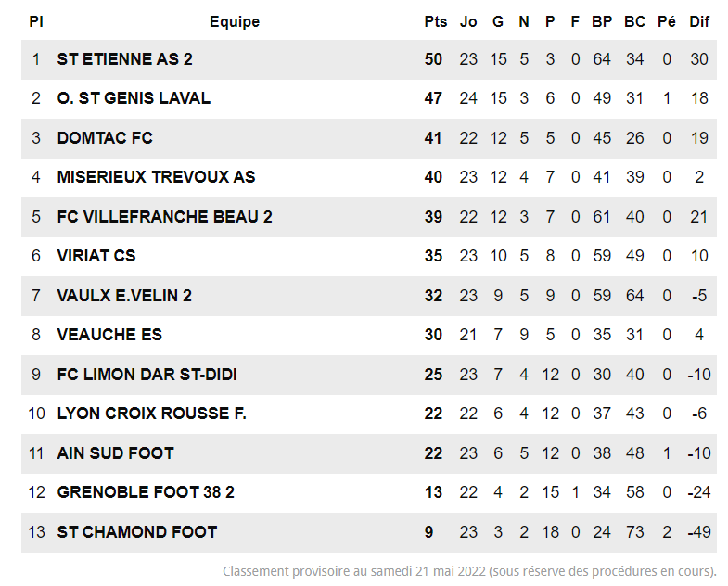Select the Jo column header
Viewport: 728px width, 586px height.
(468, 22)
